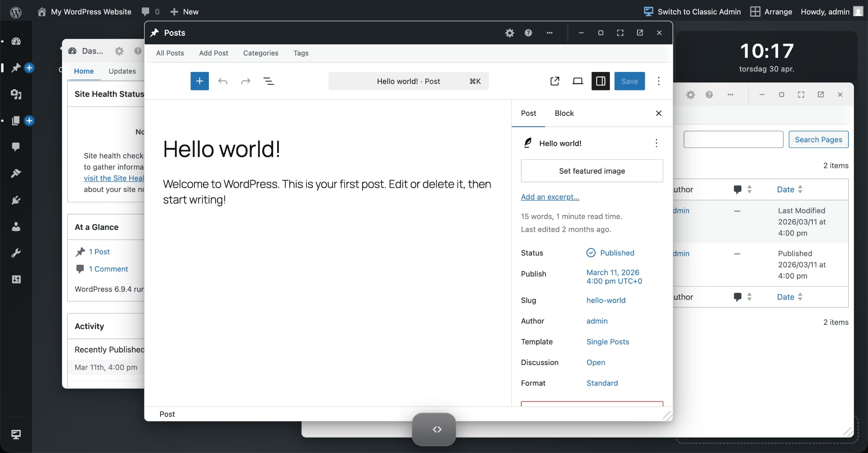
Task: Open Posts pin icon in sidebar
Action: (16, 68)
